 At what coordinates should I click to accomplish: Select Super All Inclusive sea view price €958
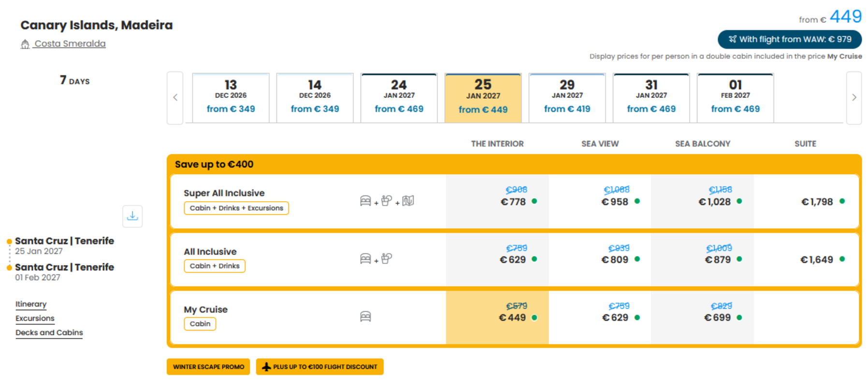click(615, 202)
